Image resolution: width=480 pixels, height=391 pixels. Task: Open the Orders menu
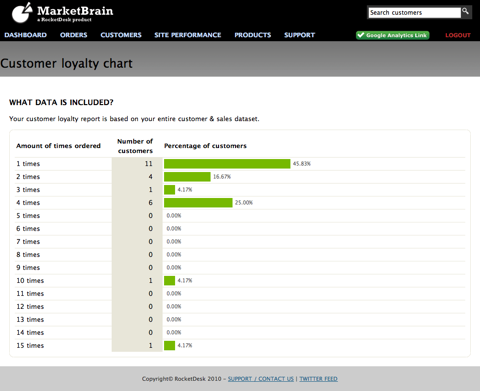[74, 35]
